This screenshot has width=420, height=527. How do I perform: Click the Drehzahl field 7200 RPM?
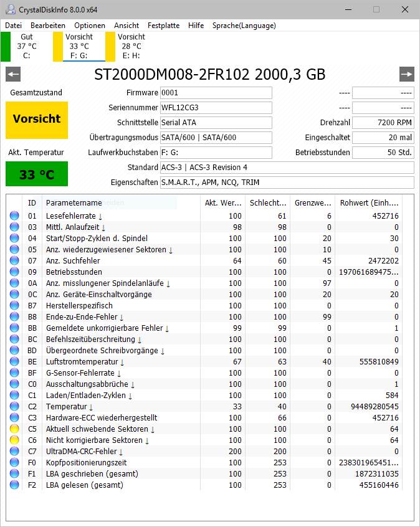(x=383, y=123)
